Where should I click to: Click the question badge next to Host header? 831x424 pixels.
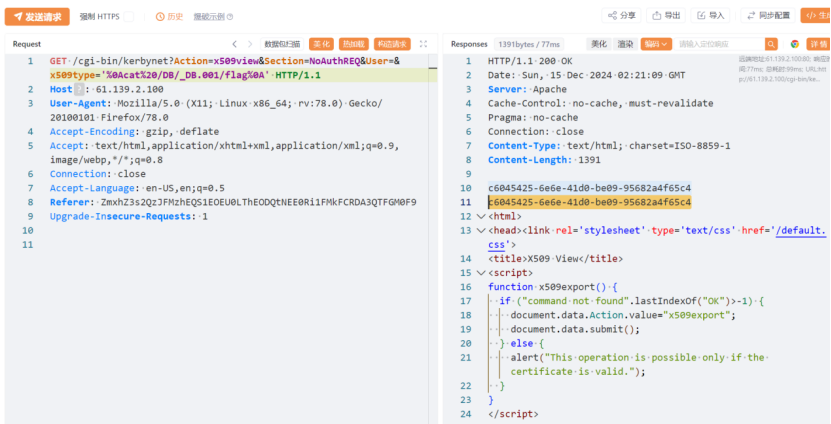(78, 89)
